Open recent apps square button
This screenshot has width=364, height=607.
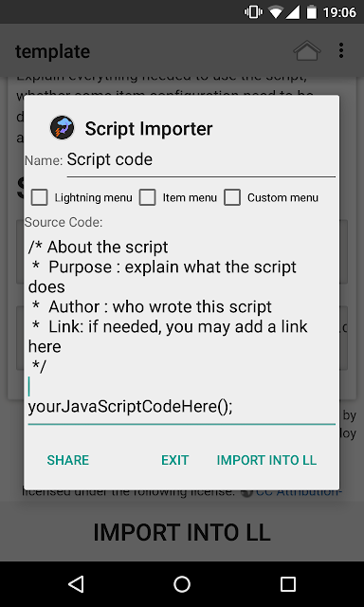288,584
